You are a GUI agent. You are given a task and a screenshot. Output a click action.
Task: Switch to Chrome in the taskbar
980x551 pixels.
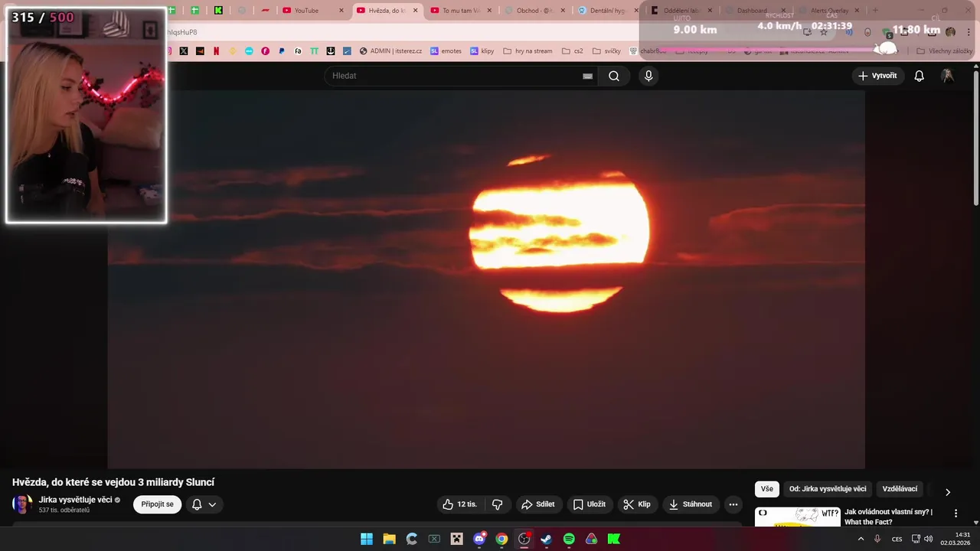(501, 539)
